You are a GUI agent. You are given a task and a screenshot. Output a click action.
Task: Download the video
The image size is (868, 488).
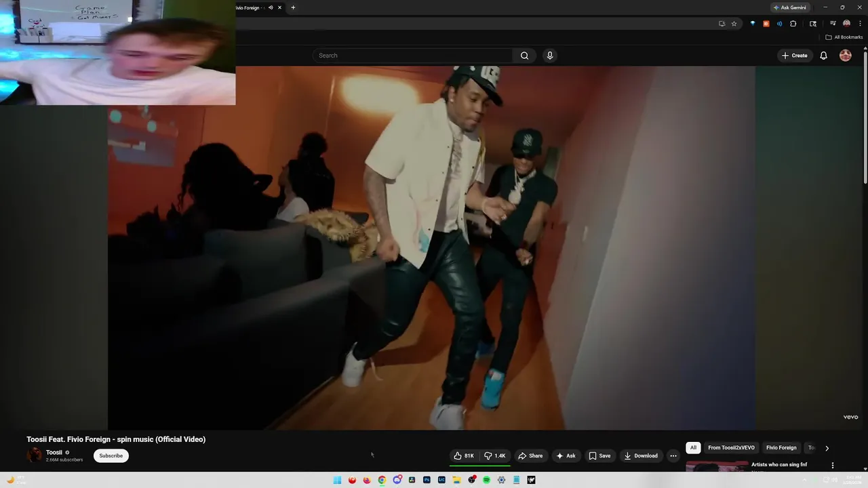641,456
